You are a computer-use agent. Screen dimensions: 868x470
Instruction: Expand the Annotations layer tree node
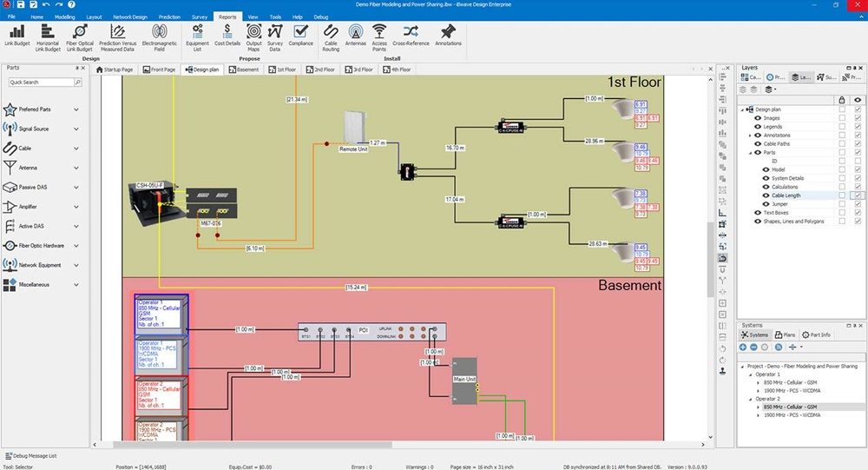point(751,136)
